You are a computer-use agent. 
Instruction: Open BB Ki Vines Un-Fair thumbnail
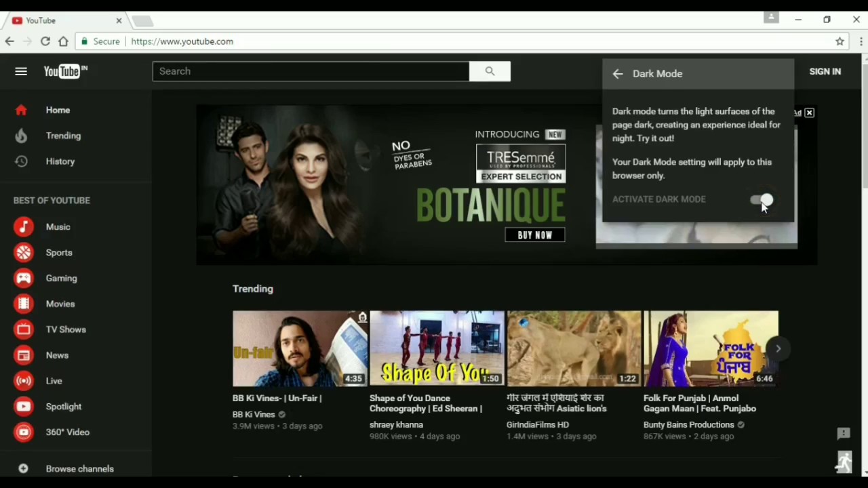click(x=300, y=348)
